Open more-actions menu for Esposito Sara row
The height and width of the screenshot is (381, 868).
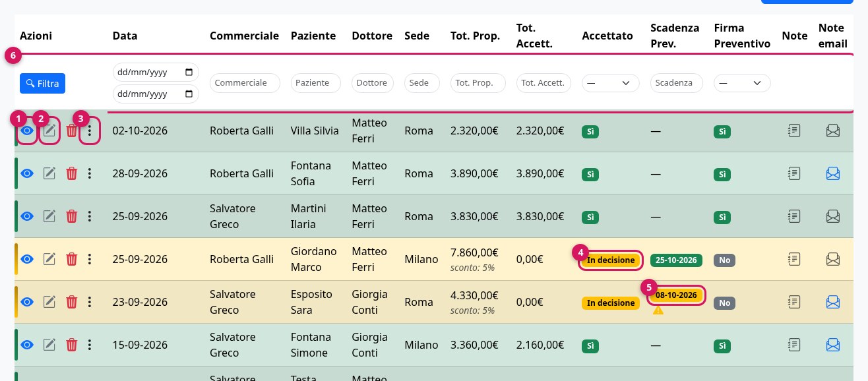pos(90,302)
